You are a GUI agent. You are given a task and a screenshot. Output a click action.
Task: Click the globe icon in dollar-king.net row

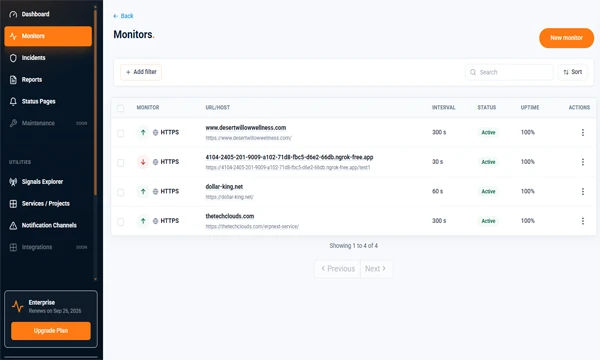coord(155,191)
